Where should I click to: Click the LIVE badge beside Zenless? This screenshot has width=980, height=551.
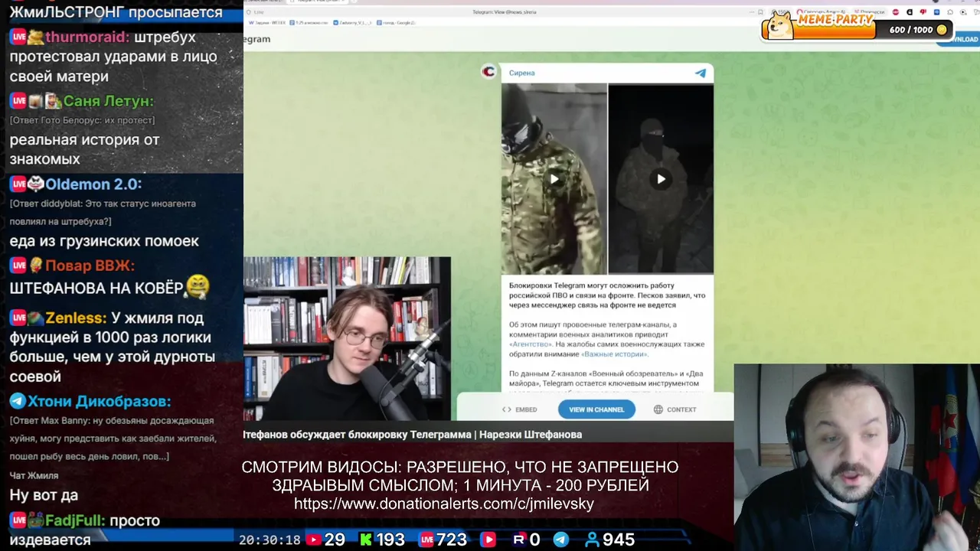(x=18, y=318)
